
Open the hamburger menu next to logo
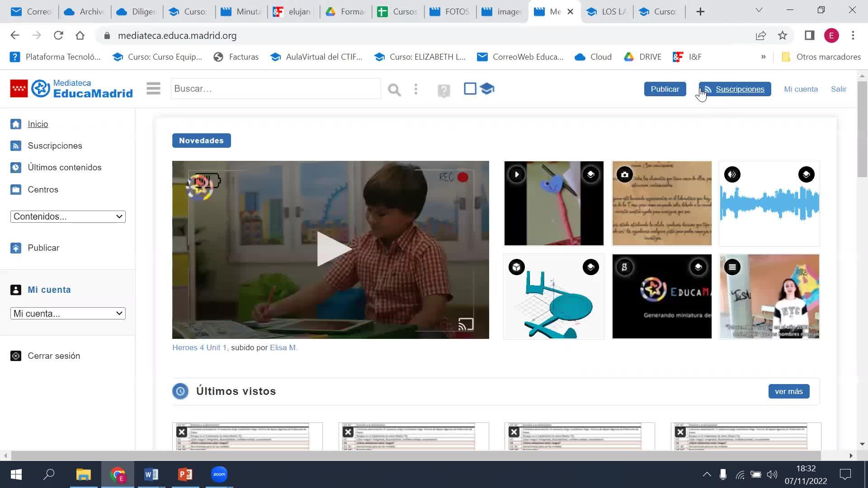tap(153, 89)
